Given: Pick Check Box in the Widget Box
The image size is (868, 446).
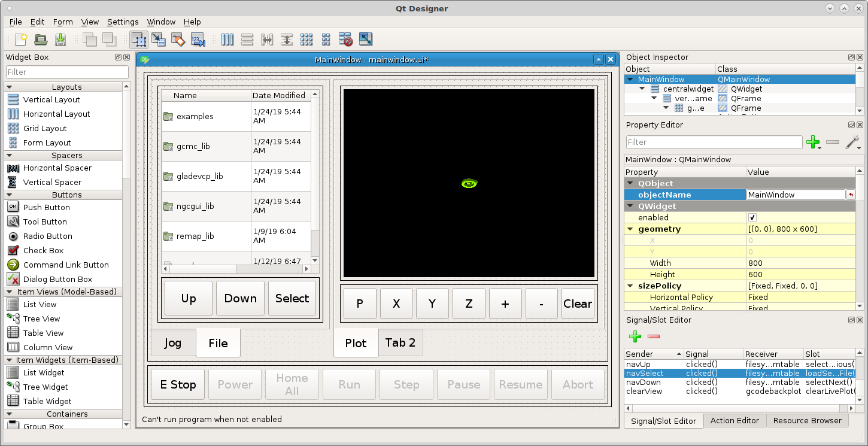Looking at the screenshot, I should tap(43, 250).
